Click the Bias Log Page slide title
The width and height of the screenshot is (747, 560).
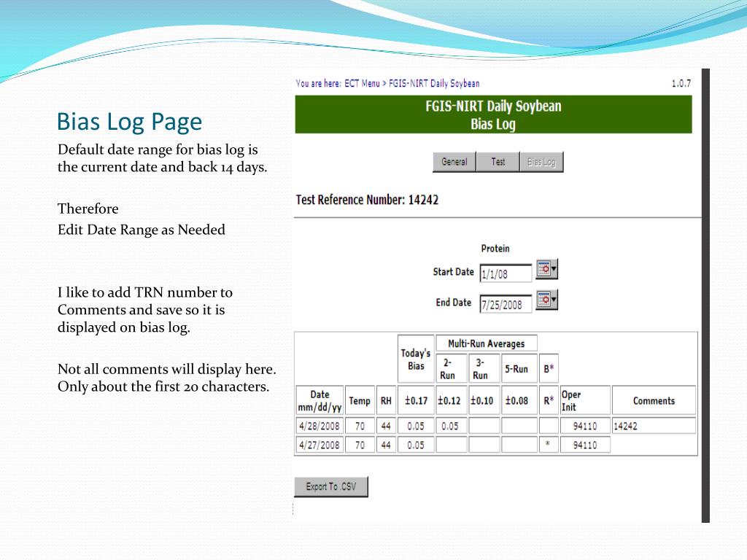pyautogui.click(x=130, y=122)
